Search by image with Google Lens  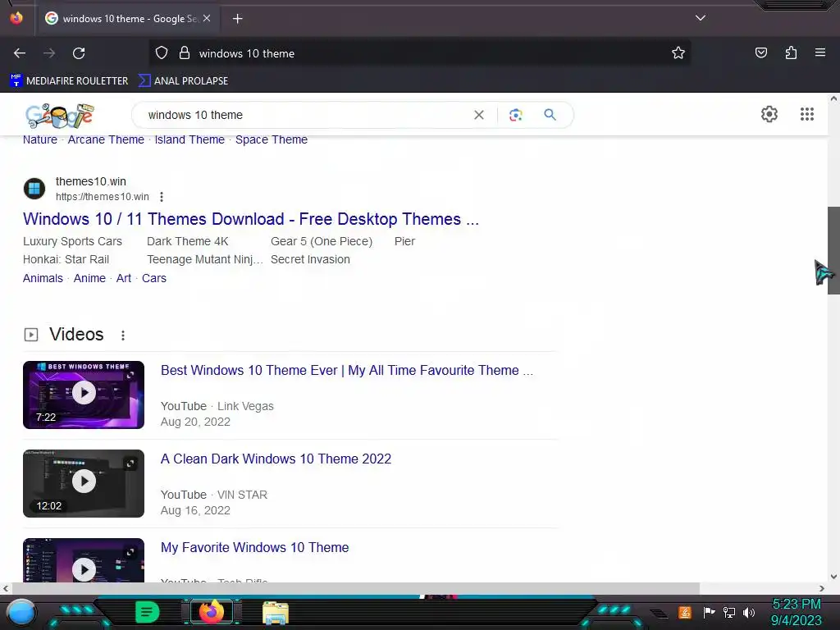(x=515, y=115)
